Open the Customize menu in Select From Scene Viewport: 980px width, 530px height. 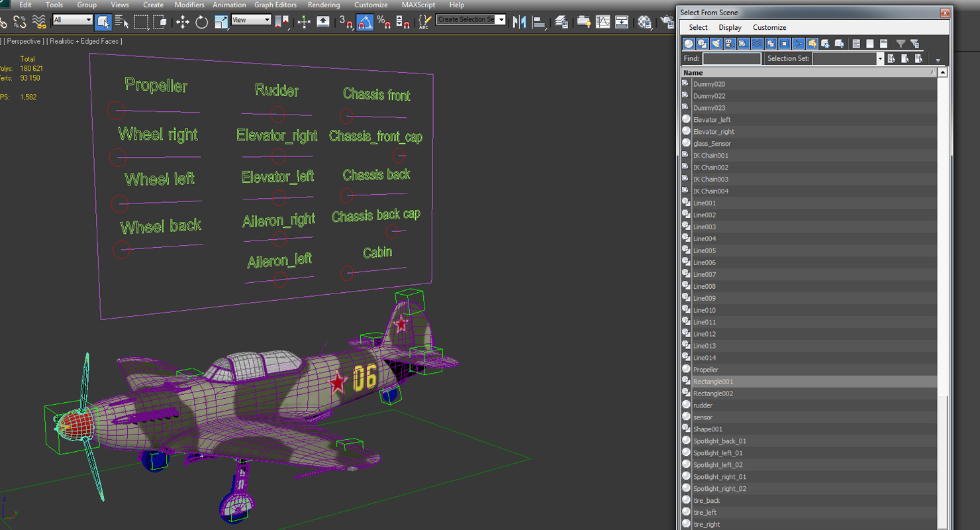coord(769,27)
